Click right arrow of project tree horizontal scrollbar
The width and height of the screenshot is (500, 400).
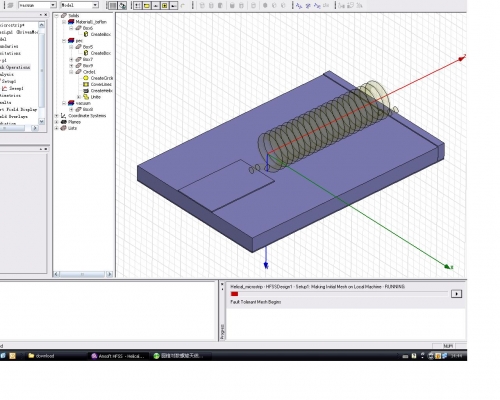pos(35,128)
